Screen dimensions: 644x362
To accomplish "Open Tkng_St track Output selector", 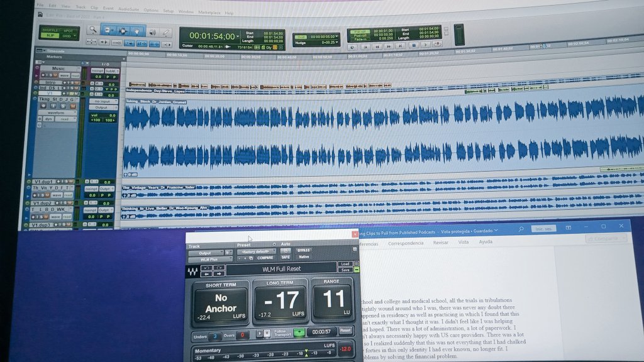I will coord(103,107).
